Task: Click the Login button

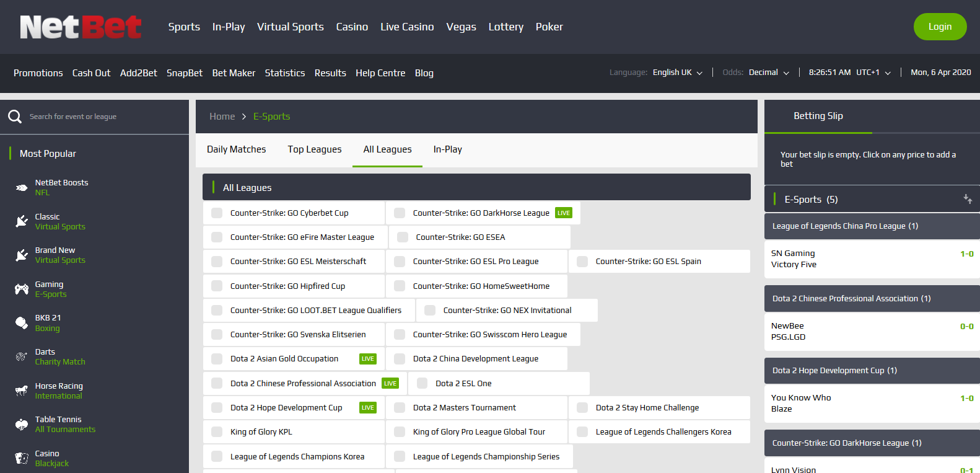Action: point(940,27)
